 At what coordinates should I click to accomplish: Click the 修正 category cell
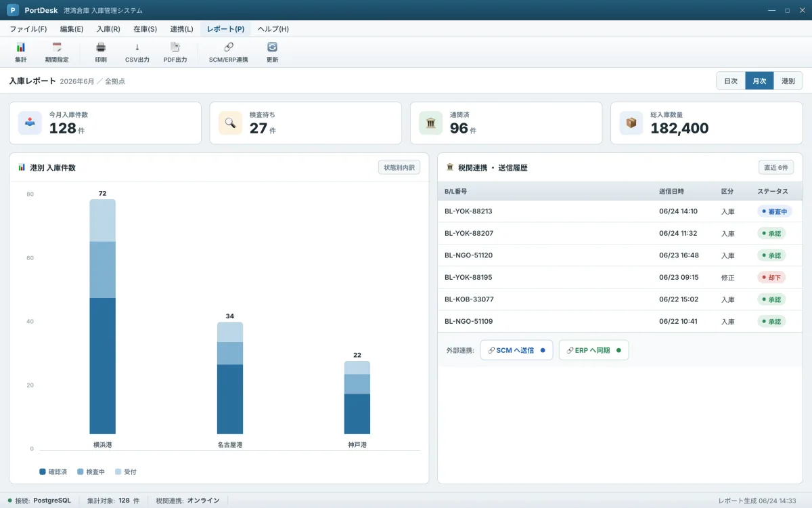[727, 277]
